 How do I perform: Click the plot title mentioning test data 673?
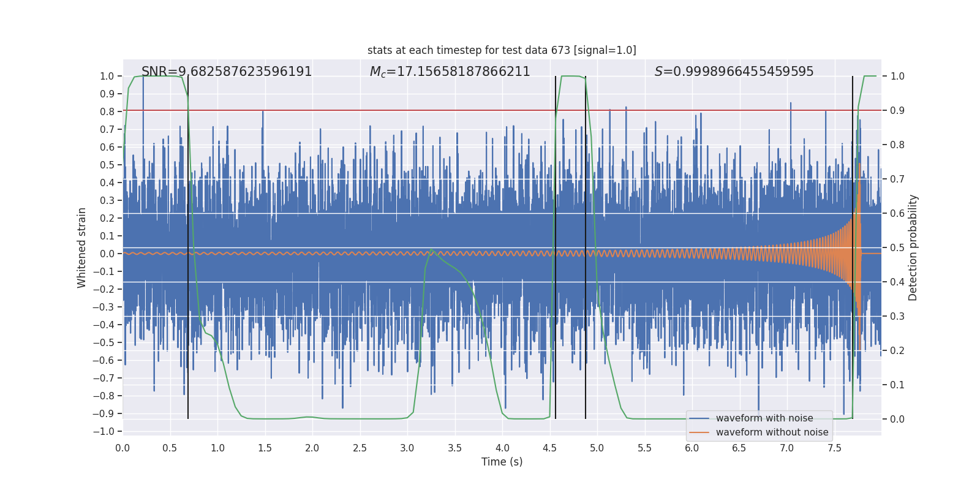point(502,50)
